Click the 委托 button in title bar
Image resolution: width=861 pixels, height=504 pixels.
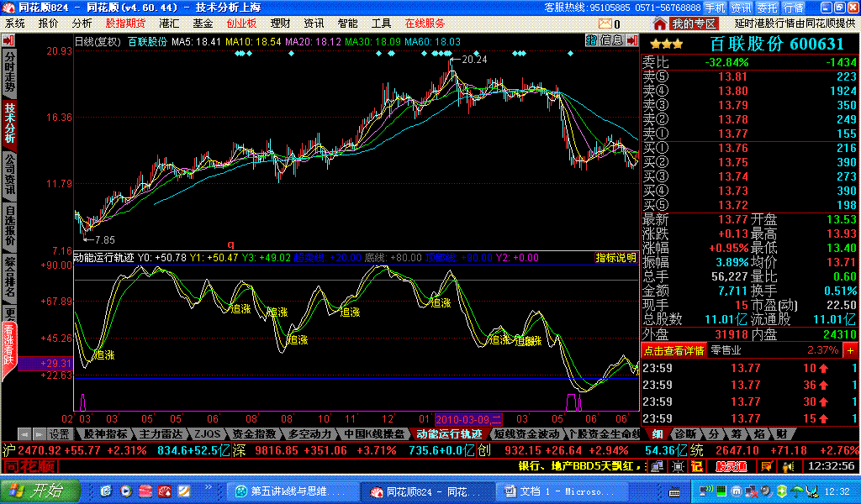767,8
